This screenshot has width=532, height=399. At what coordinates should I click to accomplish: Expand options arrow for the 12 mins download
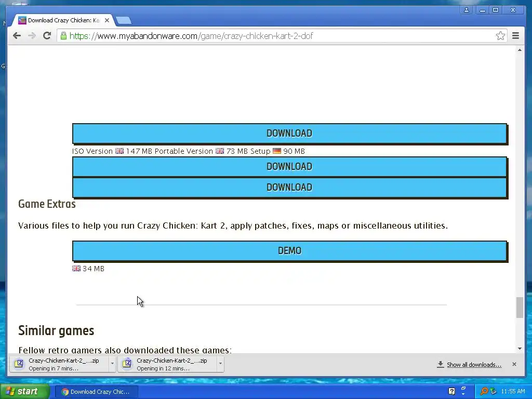(220, 364)
